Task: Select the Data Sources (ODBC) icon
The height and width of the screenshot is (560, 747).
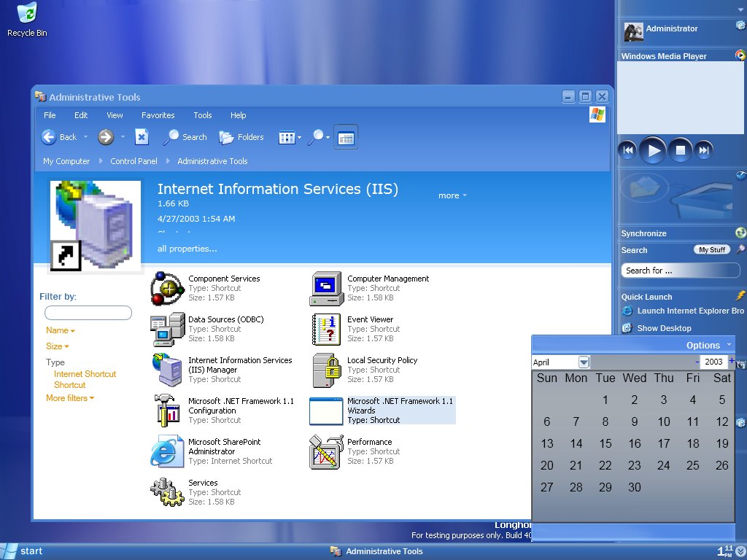Action: coord(167,329)
